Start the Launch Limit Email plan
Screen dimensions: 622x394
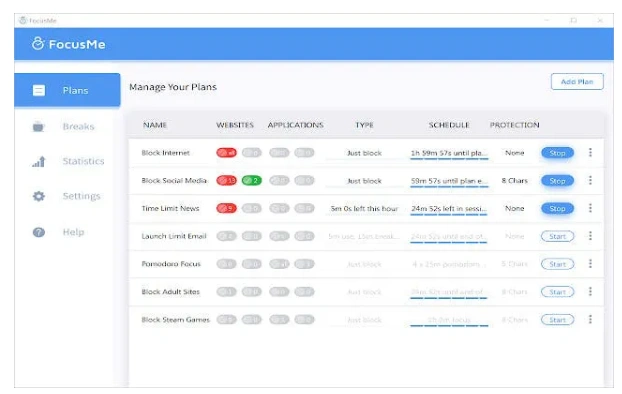[x=557, y=236]
